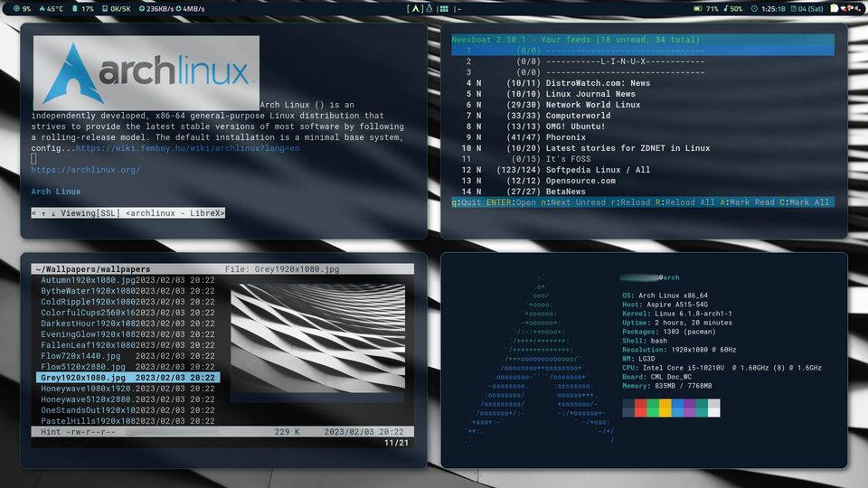Click the red color block in neofetch

click(640, 408)
